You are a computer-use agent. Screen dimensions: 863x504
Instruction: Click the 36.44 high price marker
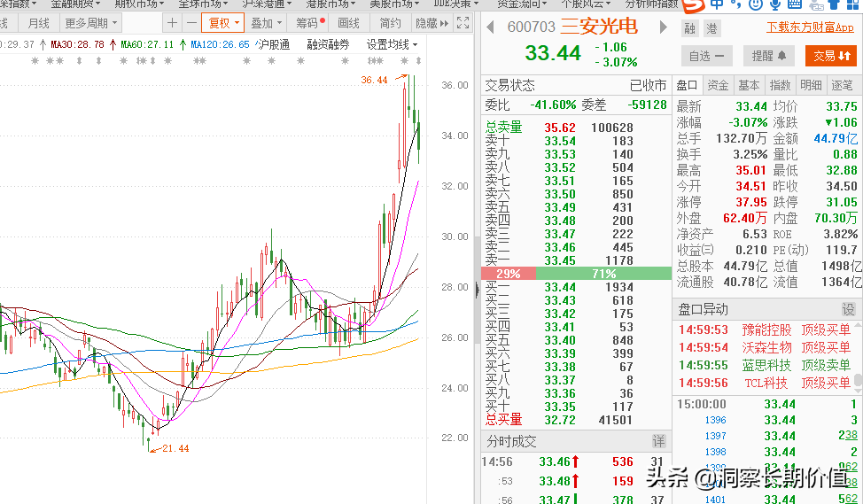(x=374, y=80)
